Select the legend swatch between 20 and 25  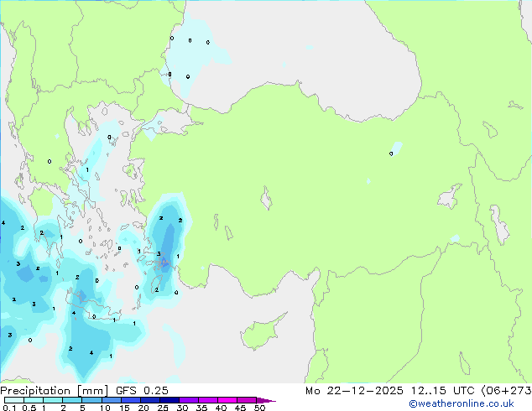click(x=152, y=400)
